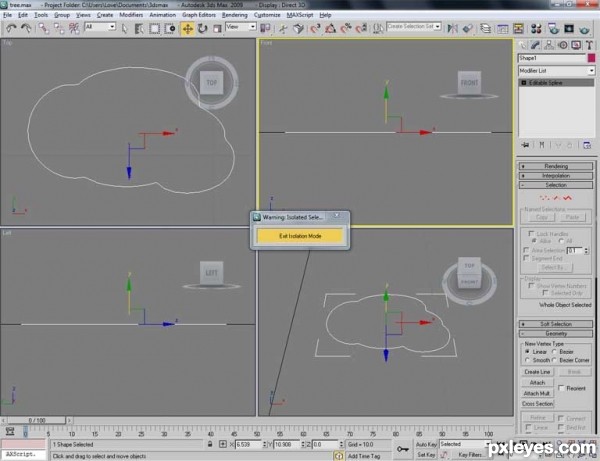The height and width of the screenshot is (461, 600).
Task: Toggle the Angle Snap icon
Action: tap(331, 29)
